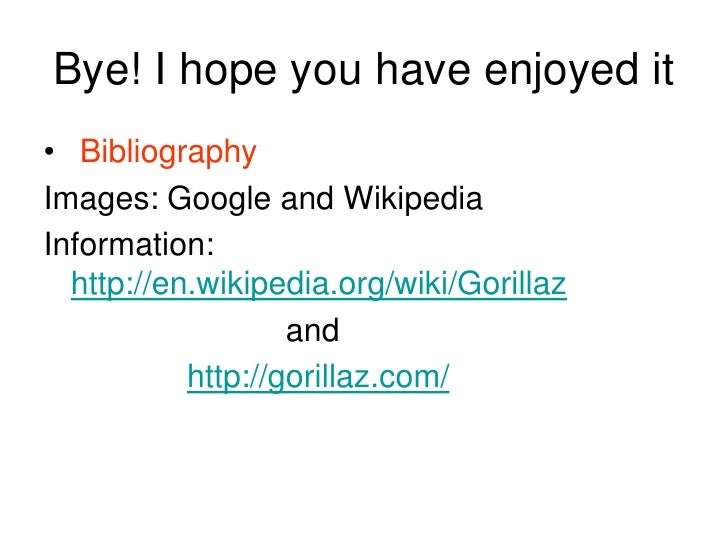Viewport: 728px width, 546px height.
Task: Select the word 'Bye!' in the title
Action: 97,70
